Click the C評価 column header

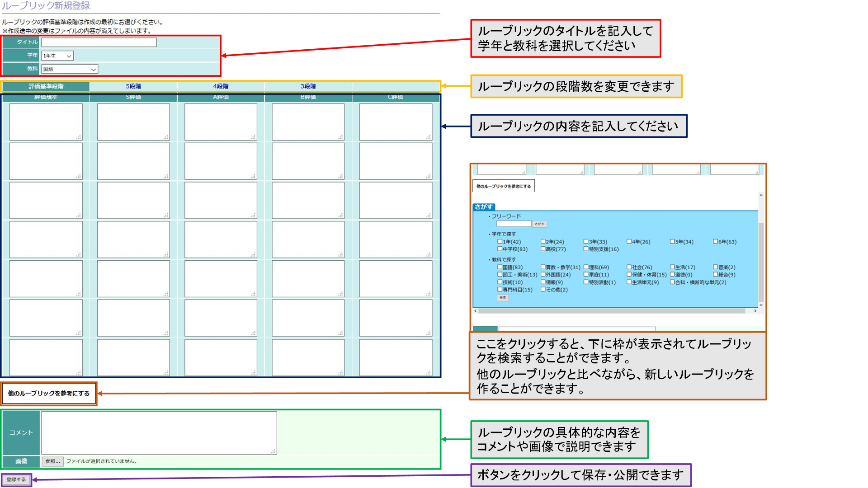(395, 97)
